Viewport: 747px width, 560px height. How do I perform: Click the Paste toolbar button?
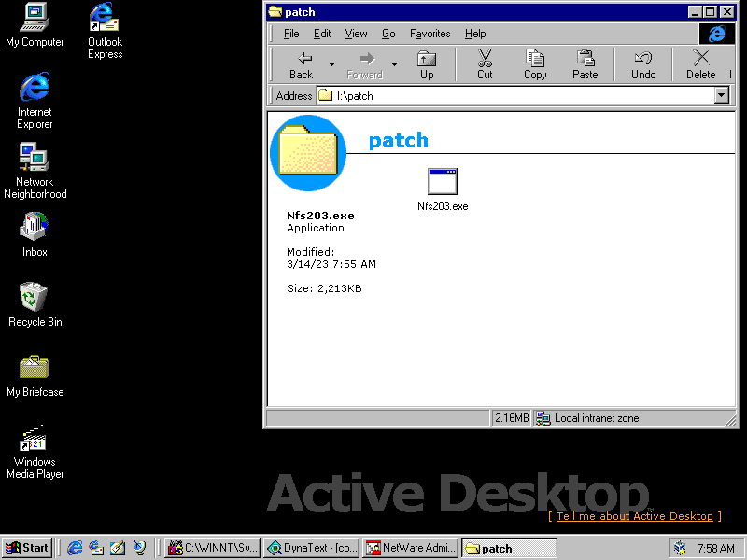point(585,64)
